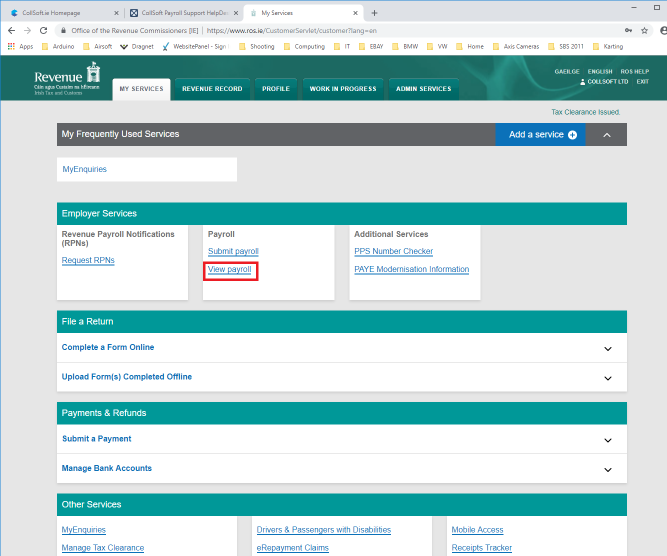
Task: Open the Request RPNs link
Action: click(88, 261)
